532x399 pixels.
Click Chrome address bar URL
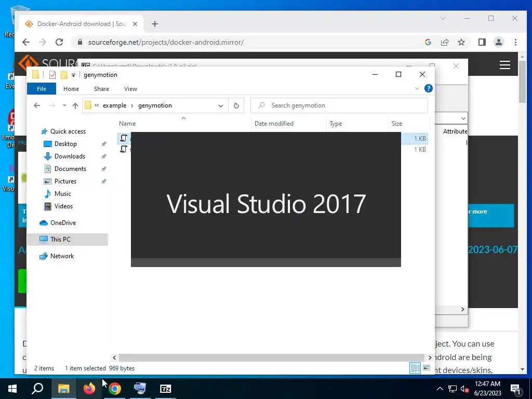[166, 43]
